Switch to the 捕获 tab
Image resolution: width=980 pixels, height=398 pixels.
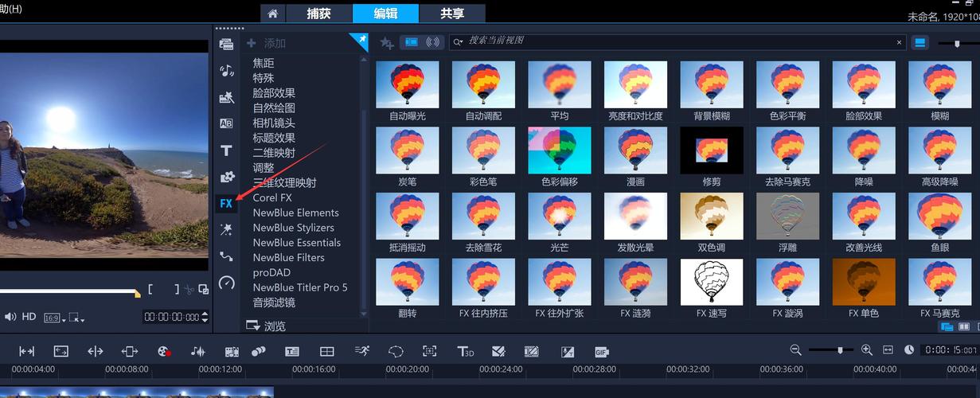pyautogui.click(x=318, y=14)
